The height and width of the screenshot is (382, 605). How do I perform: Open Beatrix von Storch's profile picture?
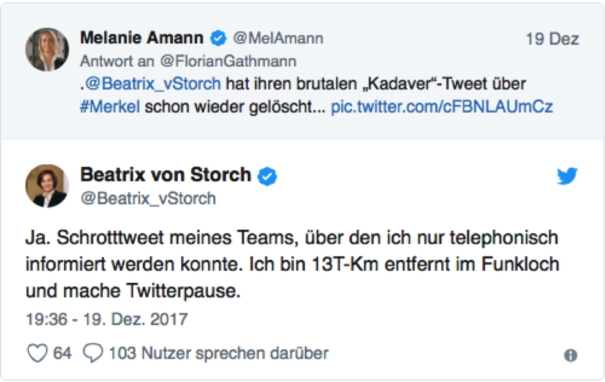[47, 186]
